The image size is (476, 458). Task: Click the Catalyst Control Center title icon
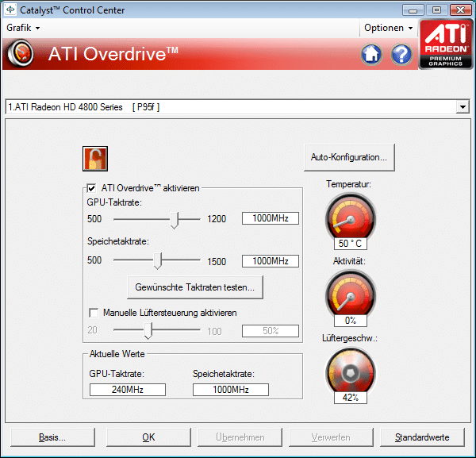(x=10, y=10)
